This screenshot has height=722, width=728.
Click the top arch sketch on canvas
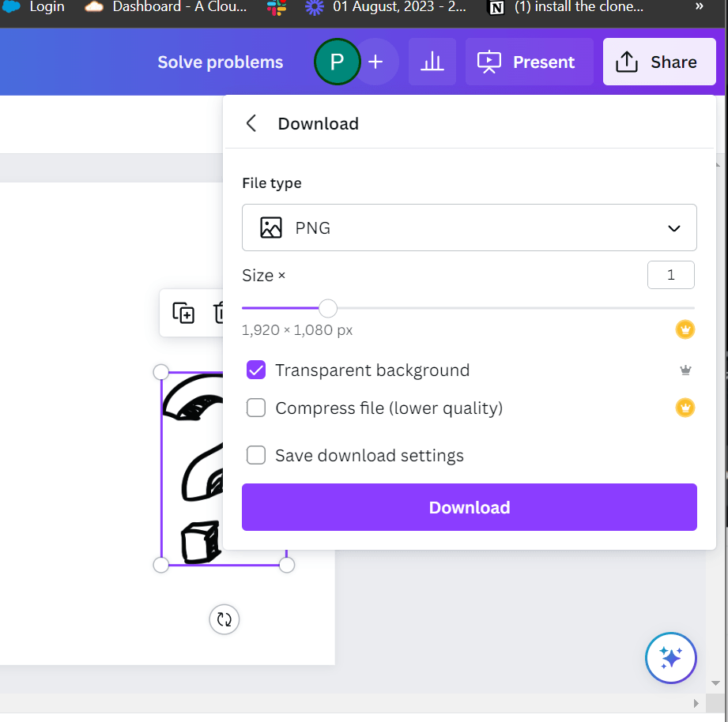point(193,397)
